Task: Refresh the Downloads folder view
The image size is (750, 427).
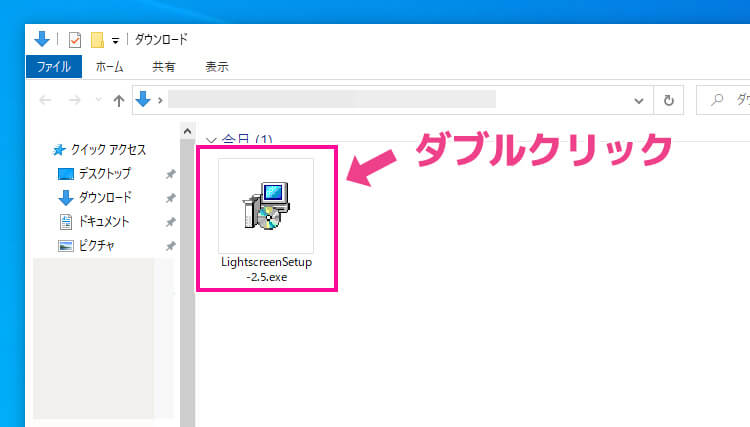Action: (668, 100)
